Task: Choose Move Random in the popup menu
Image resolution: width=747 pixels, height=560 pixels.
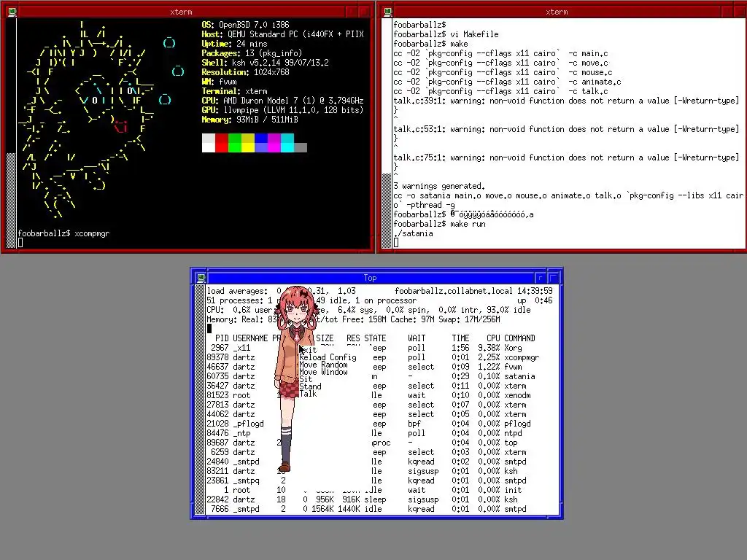Action: click(323, 365)
